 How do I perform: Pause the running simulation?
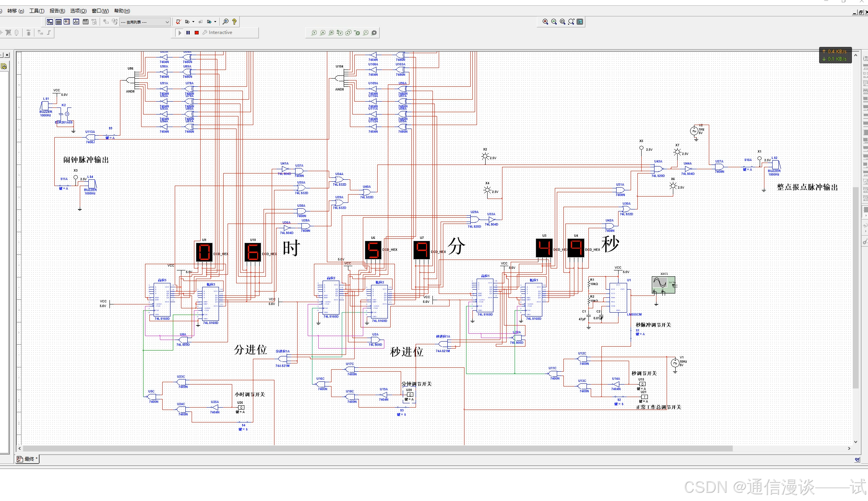pos(188,33)
